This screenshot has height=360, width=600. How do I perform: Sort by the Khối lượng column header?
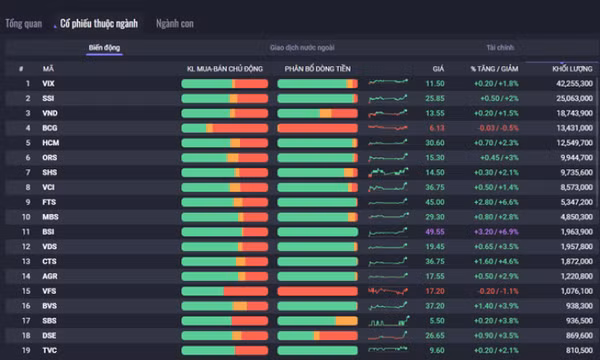(x=572, y=69)
